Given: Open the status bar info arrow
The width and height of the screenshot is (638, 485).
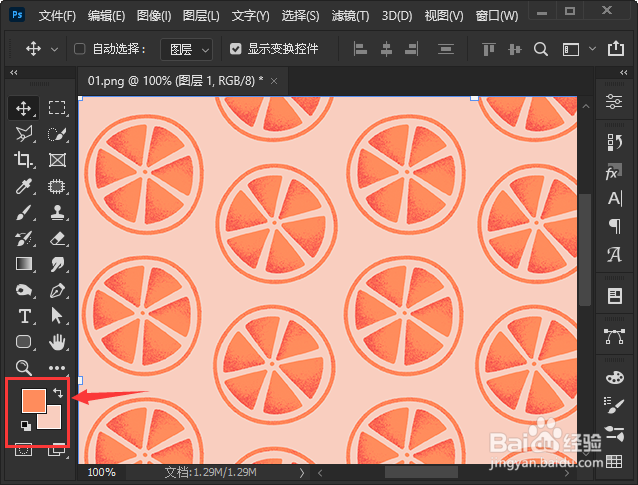Looking at the screenshot, I should tap(302, 473).
